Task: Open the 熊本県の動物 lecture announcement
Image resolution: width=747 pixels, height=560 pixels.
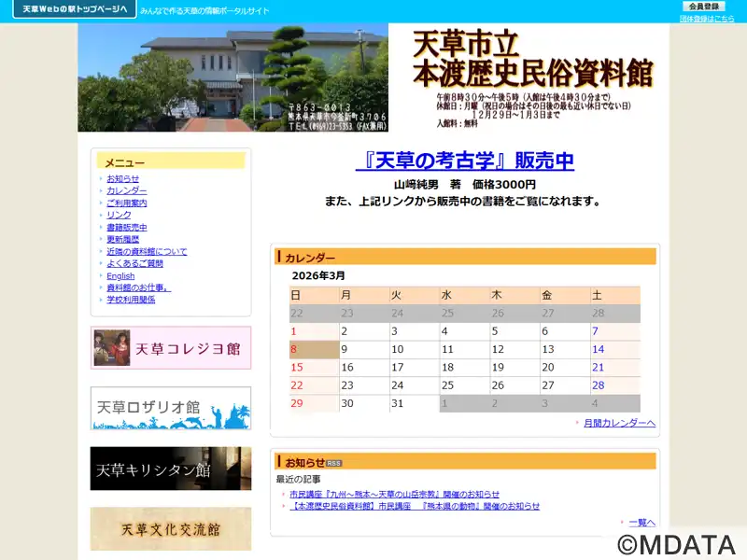Action: [x=415, y=506]
